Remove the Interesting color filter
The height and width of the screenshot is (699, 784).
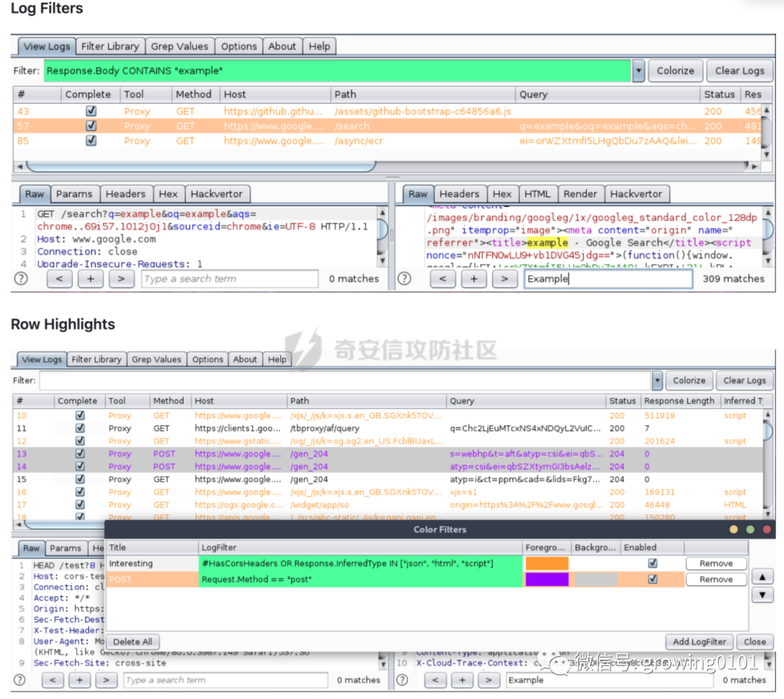click(x=716, y=563)
